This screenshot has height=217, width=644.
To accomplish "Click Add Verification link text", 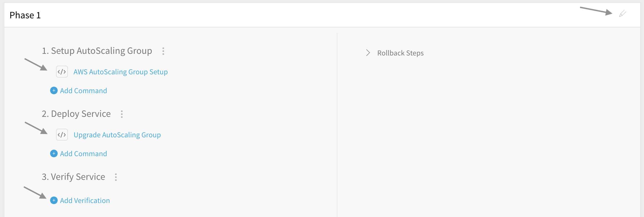I will pos(85,201).
